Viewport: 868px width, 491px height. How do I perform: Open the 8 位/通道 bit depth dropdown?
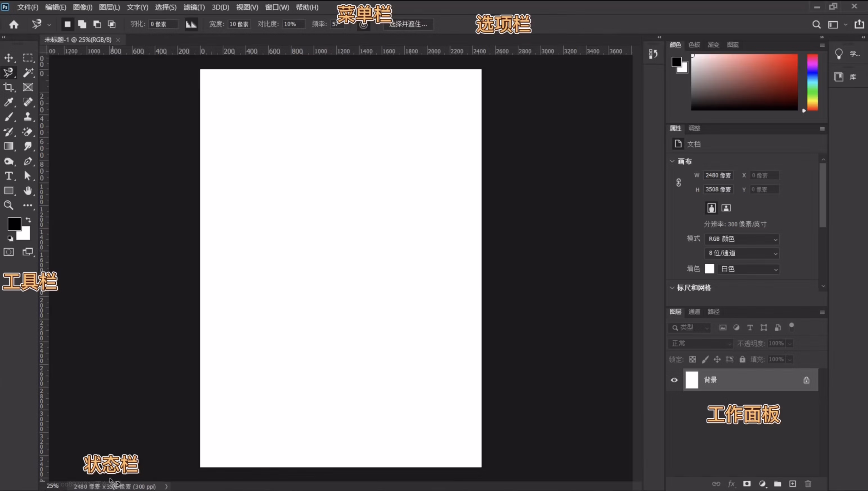(x=742, y=253)
